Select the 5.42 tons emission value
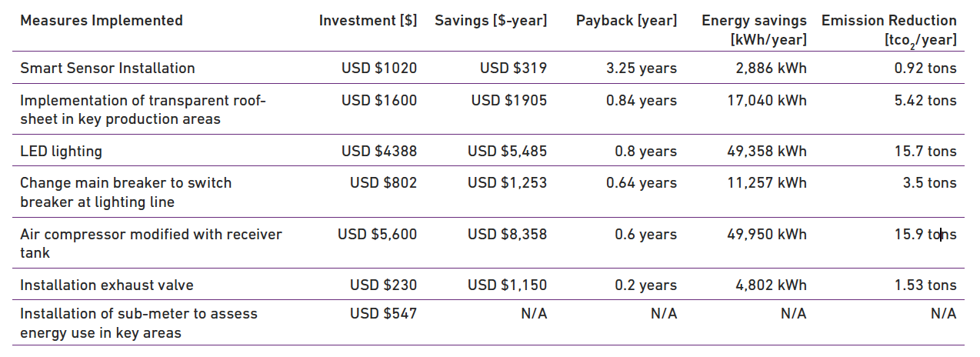The width and height of the screenshot is (980, 357). tap(925, 100)
